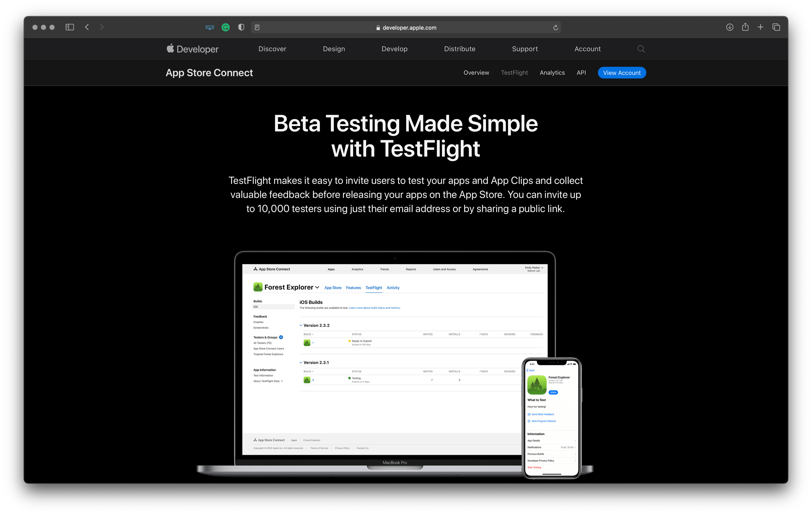This screenshot has width=812, height=515.
Task: Click the Share icon in toolbar
Action: (x=745, y=27)
